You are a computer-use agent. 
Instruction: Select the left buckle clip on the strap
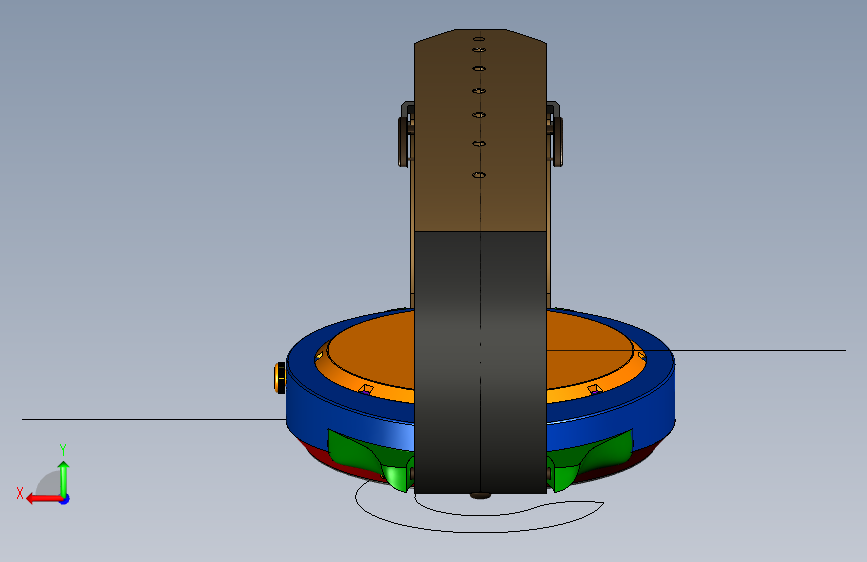click(406, 134)
